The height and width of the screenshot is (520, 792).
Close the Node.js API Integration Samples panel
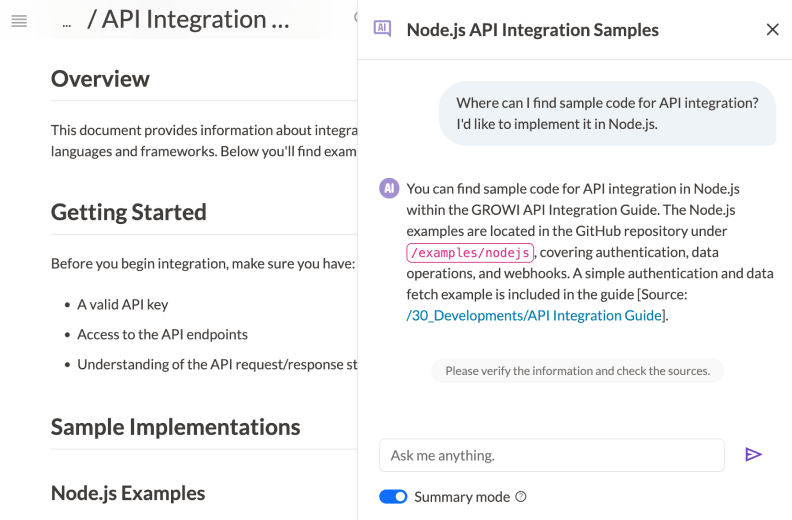point(772,29)
